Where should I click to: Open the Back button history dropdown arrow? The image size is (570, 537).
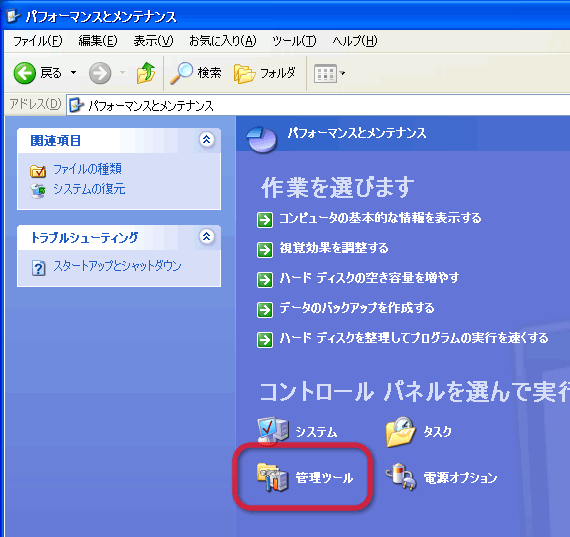coord(73,73)
